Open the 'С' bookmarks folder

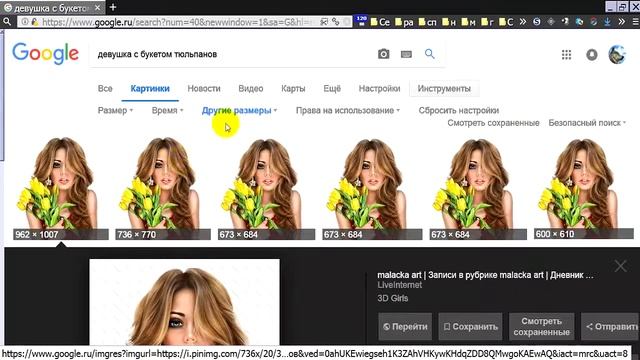tap(506, 22)
